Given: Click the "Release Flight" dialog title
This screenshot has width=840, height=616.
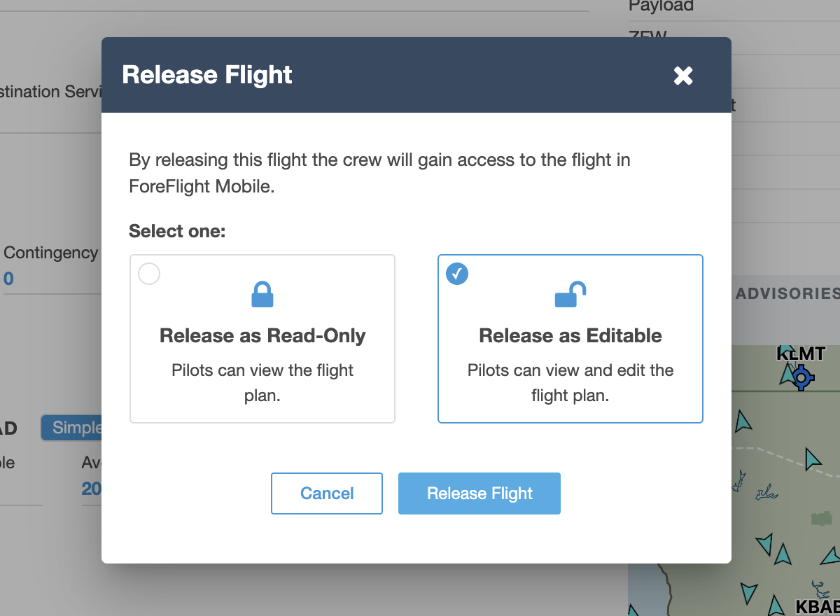Looking at the screenshot, I should [207, 75].
